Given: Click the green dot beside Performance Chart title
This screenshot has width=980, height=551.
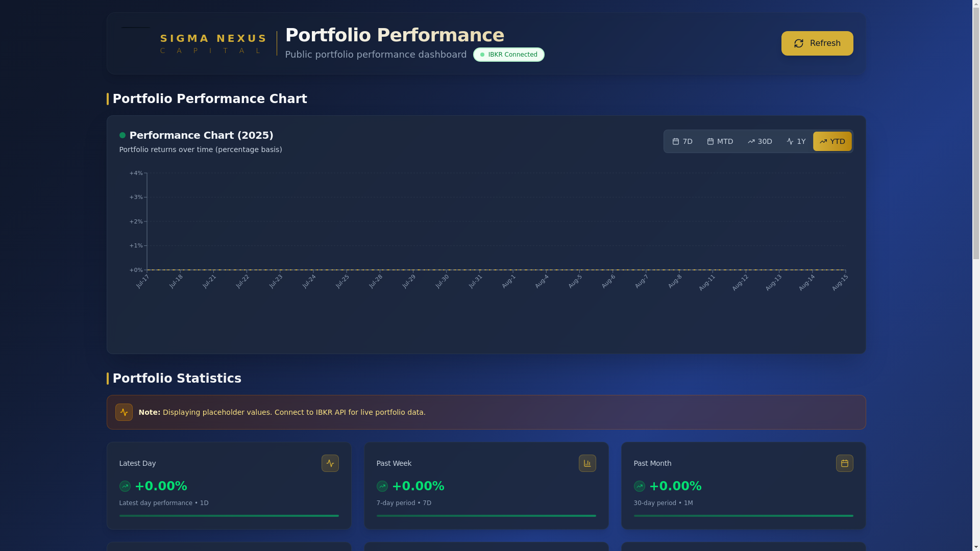Looking at the screenshot, I should [122, 135].
